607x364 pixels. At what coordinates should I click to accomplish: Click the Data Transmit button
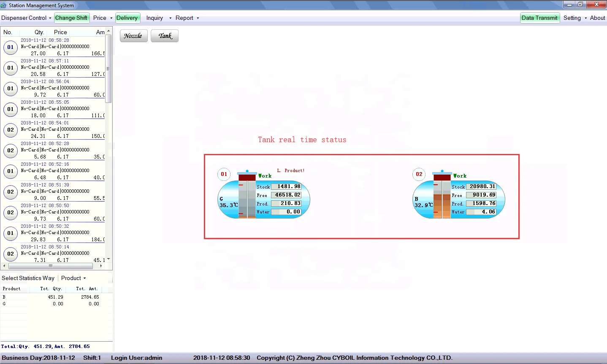539,18
